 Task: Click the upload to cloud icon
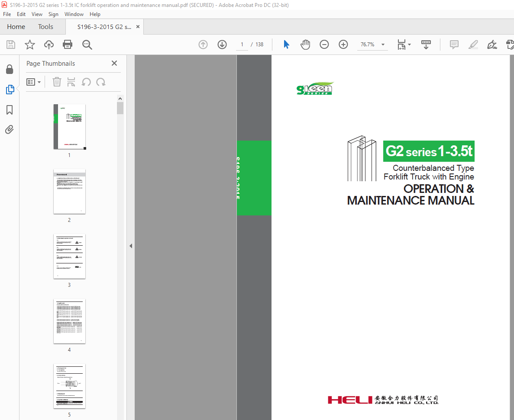(49, 45)
